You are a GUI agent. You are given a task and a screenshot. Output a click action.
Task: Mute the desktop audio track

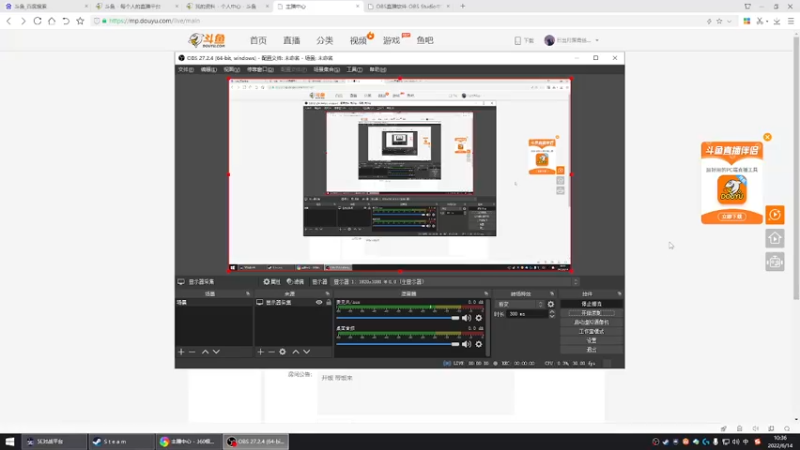pos(466,344)
